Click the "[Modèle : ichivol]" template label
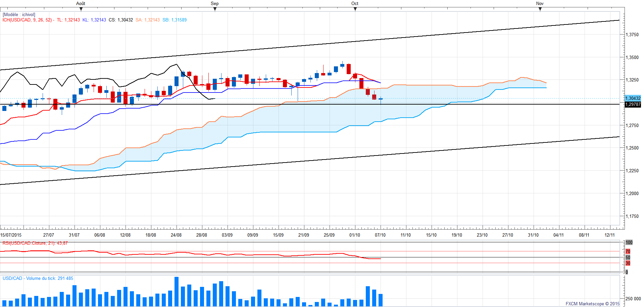 click(x=19, y=15)
